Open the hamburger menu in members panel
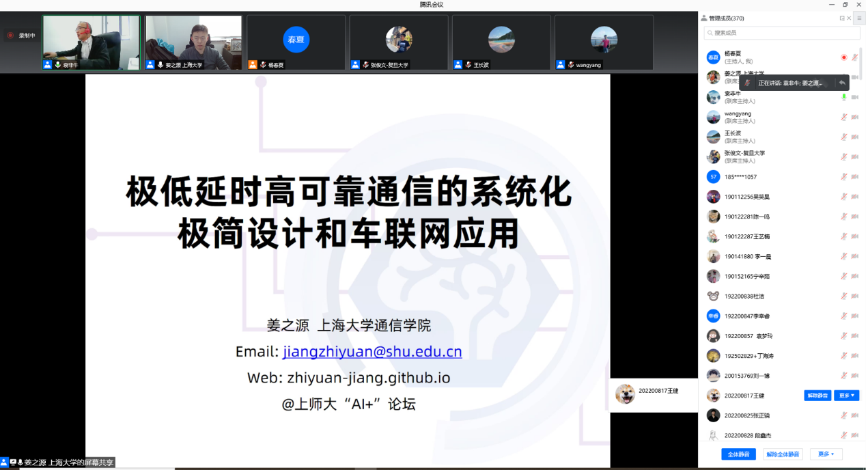The width and height of the screenshot is (868, 470). (859, 18)
